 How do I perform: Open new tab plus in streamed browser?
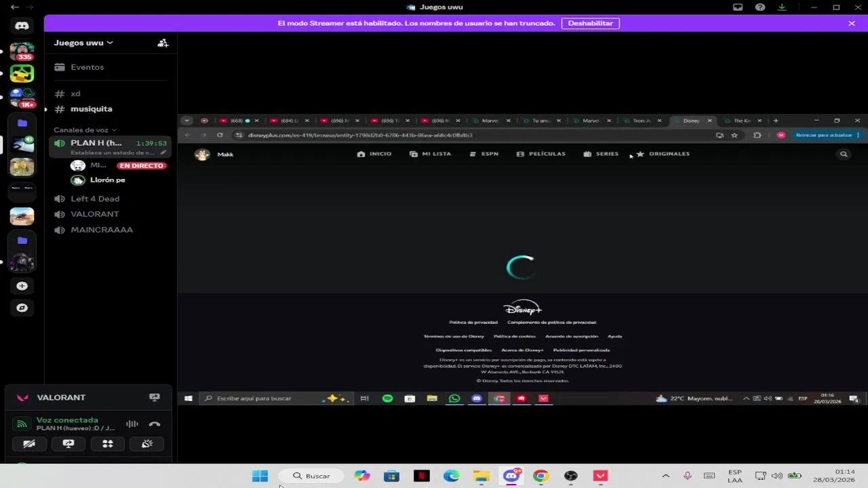click(776, 121)
